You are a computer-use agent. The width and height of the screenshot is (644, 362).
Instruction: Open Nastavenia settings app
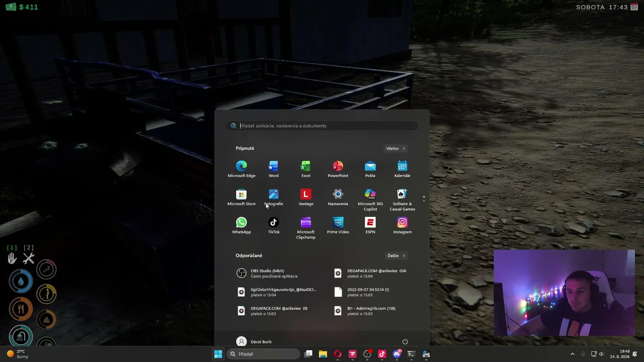[338, 197]
